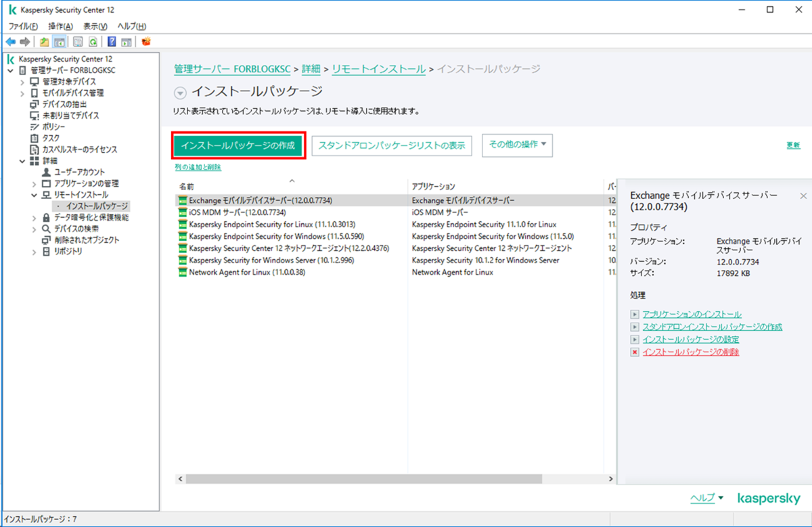Click the grey Forward arrow in the toolbar
This screenshot has width=812, height=527.
24,41
